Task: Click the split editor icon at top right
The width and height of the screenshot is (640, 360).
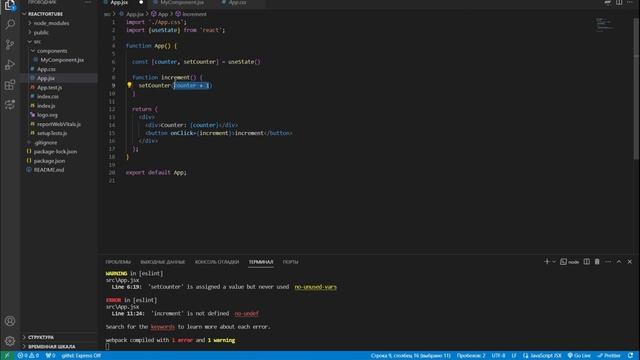Action: coord(619,2)
